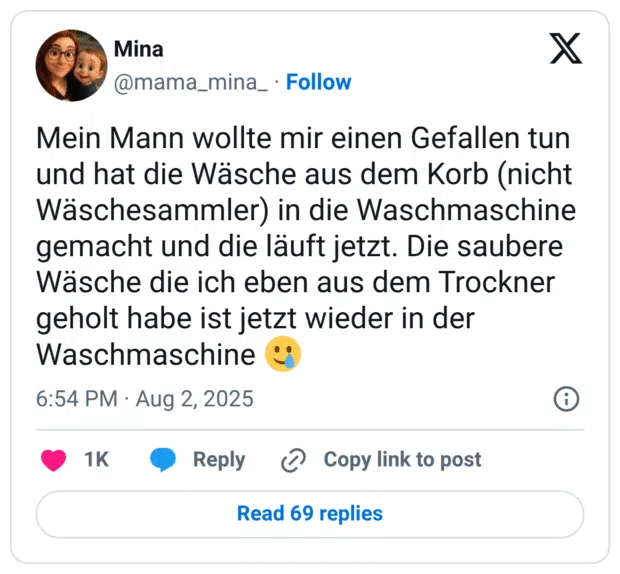
Task: Click the reply speech bubble icon
Action: (x=163, y=460)
